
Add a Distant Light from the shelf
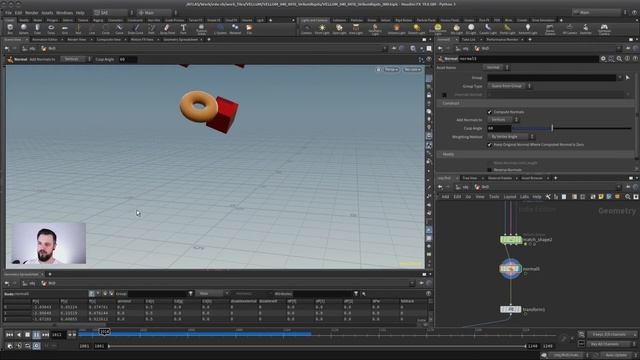click(x=416, y=29)
